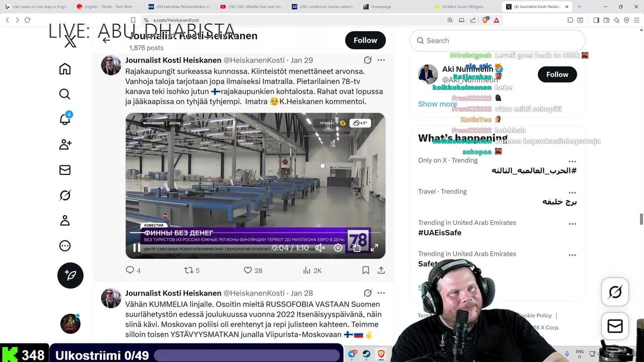Open three-dot menu on Jan 28 post
The width and height of the screenshot is (644, 362).
pos(381,293)
